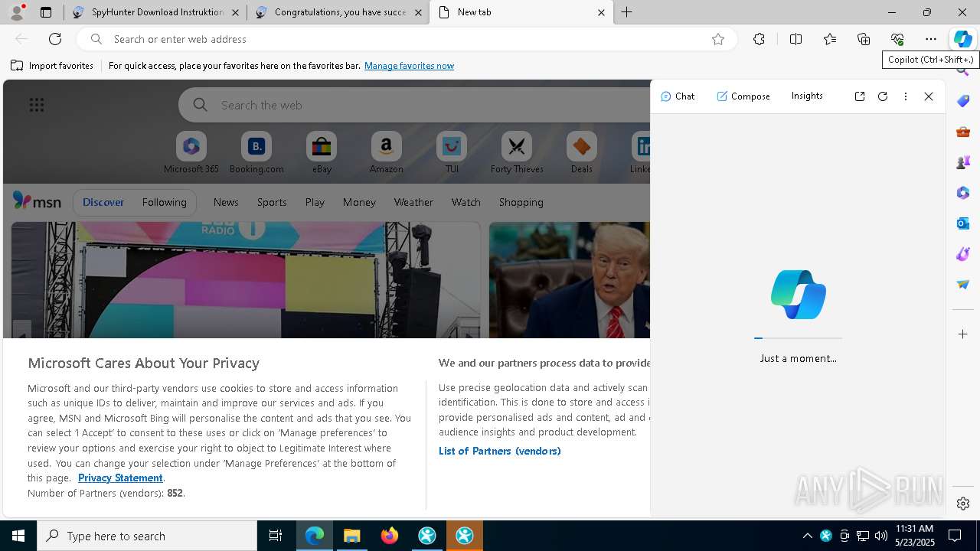Viewport: 980px width, 551px height.
Task: Switch to Chat tab in Copilot
Action: pos(678,96)
